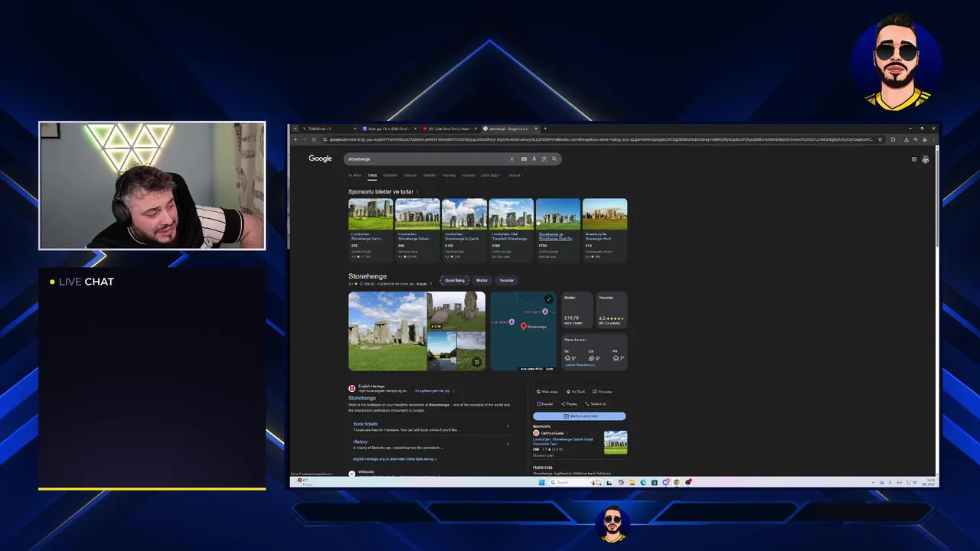The image size is (980, 551).
Task: Expand the Stonehenge map view
Action: 549,299
